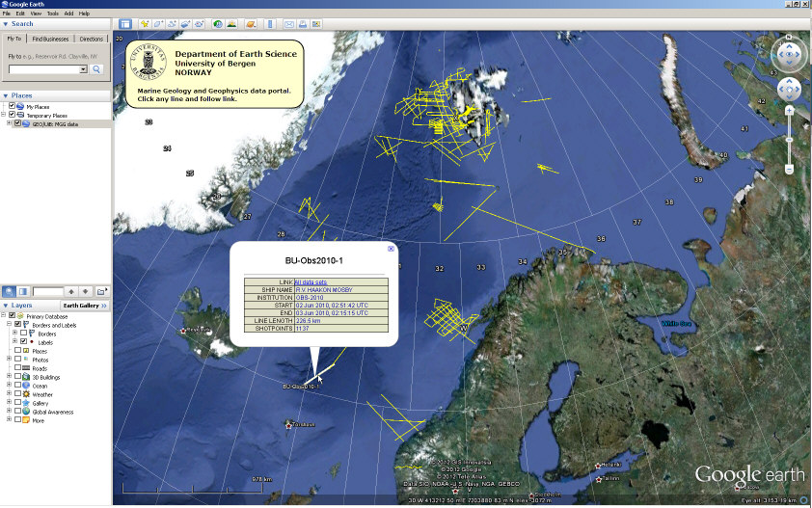Open the Edit menu

point(20,13)
